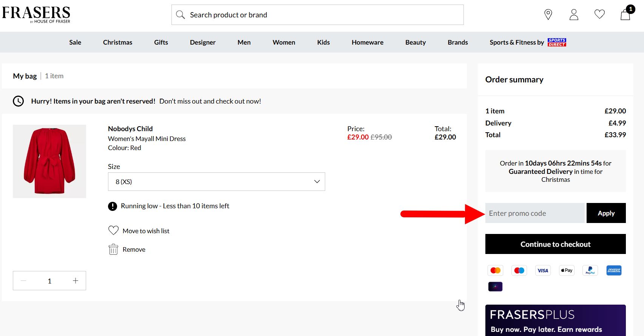Click Continue to checkout
The width and height of the screenshot is (644, 336).
coord(556,244)
